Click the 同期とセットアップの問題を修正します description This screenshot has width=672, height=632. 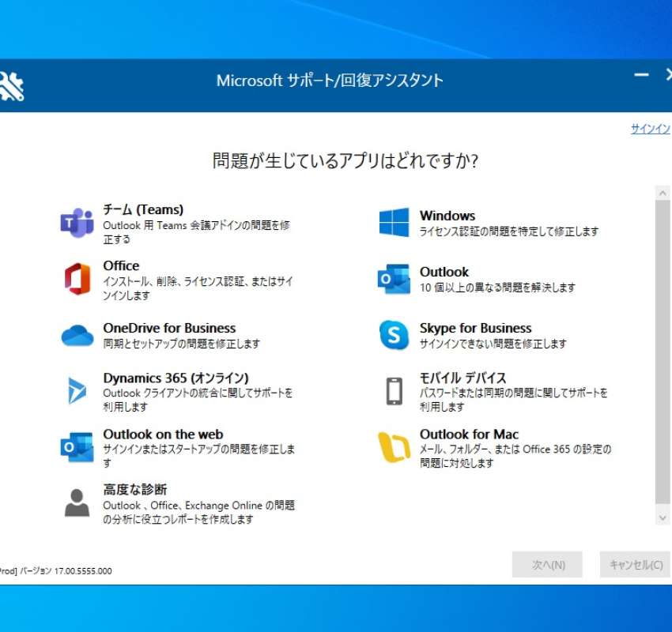click(181, 344)
